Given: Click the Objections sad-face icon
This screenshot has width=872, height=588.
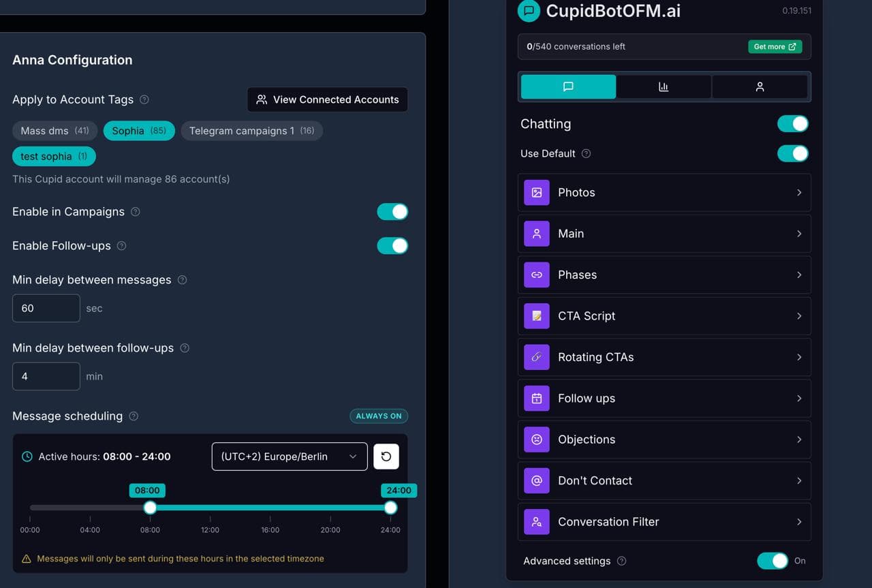Looking at the screenshot, I should [x=537, y=439].
